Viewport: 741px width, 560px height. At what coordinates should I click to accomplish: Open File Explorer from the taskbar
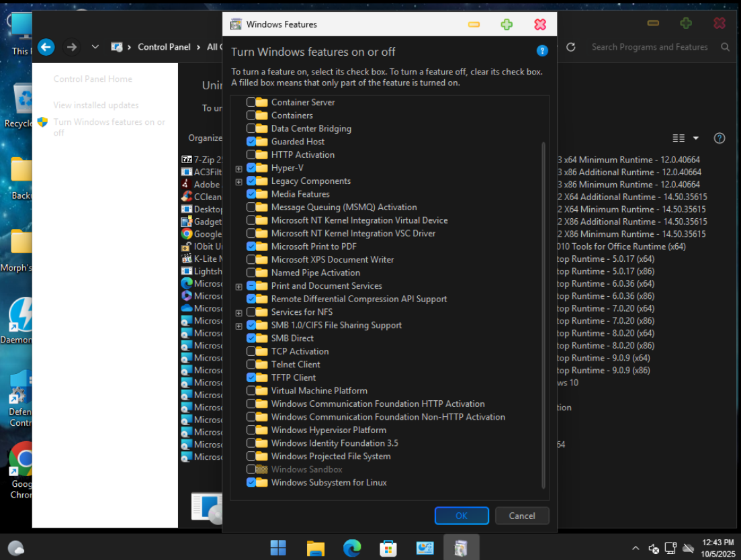(x=316, y=548)
